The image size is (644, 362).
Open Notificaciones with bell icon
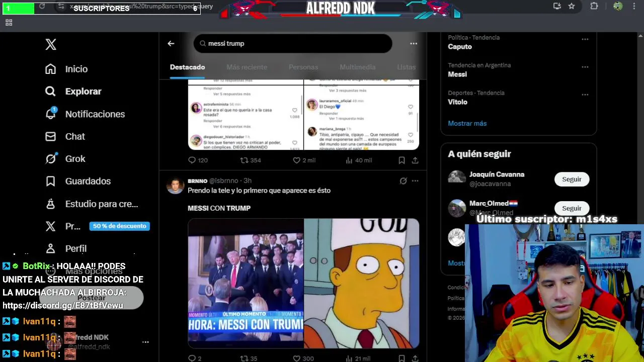click(85, 114)
